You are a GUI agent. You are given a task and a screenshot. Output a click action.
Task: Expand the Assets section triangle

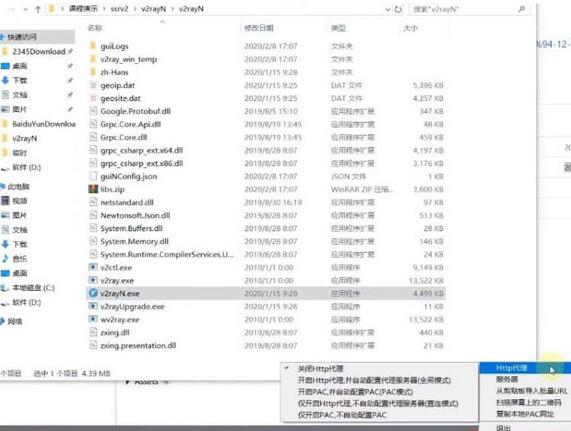[128, 382]
